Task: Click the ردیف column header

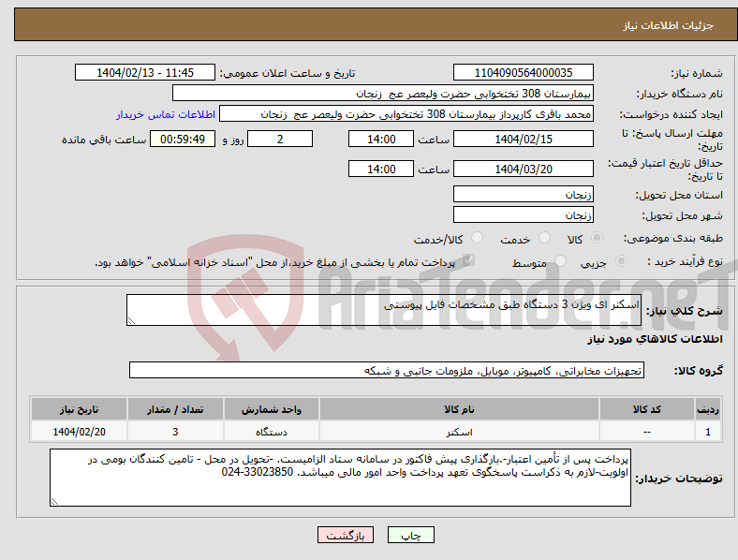Action: tap(708, 409)
